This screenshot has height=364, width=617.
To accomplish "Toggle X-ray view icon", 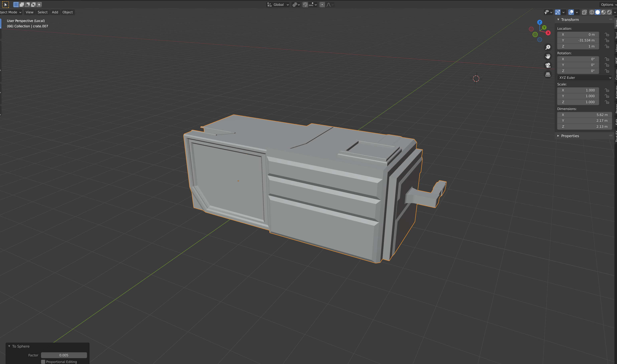I will tap(584, 12).
